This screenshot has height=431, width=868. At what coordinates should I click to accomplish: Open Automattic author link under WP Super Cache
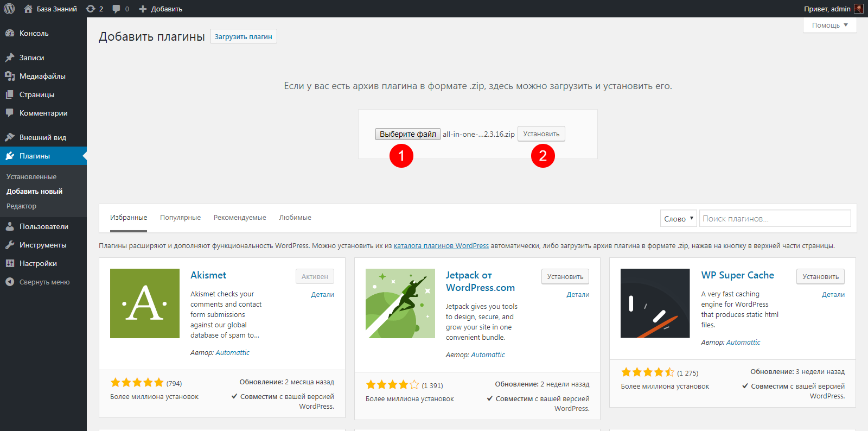click(743, 343)
